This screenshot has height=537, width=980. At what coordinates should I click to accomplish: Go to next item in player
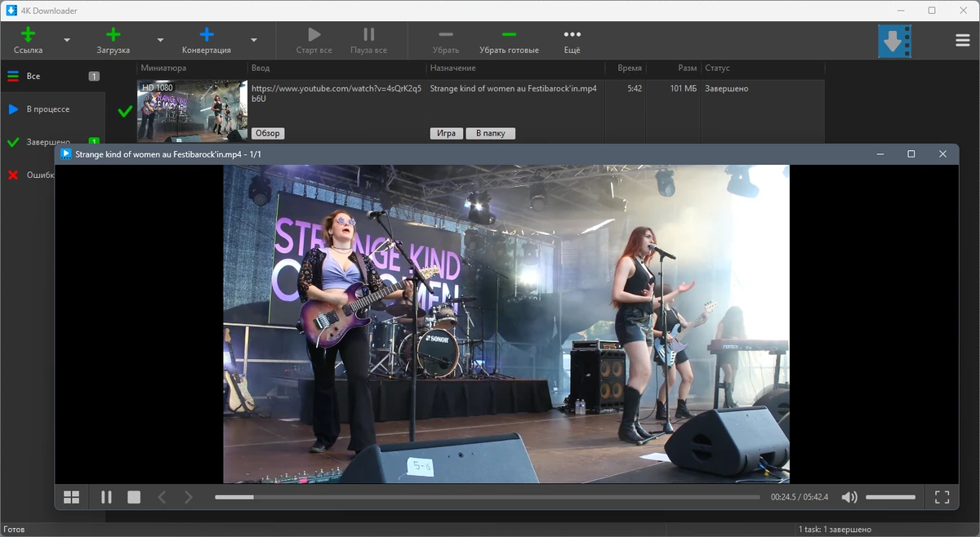189,497
